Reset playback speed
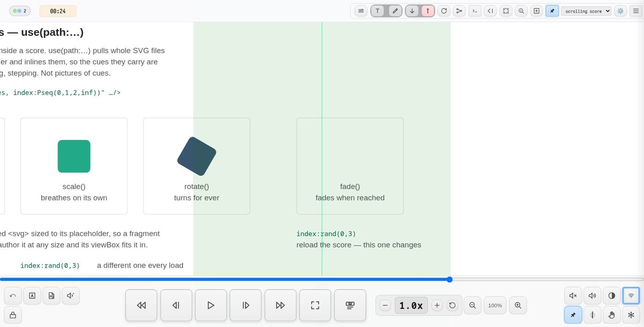The width and height of the screenshot is (644, 327). 452,305
